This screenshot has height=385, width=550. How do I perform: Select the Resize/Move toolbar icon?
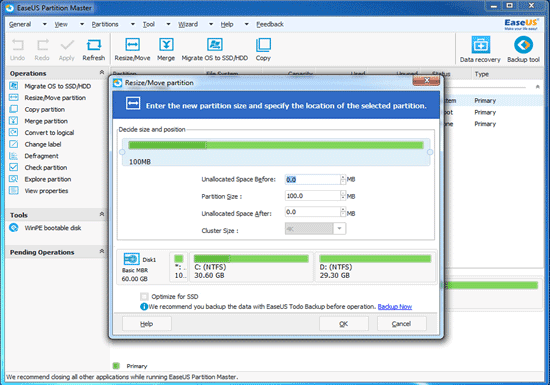click(132, 45)
